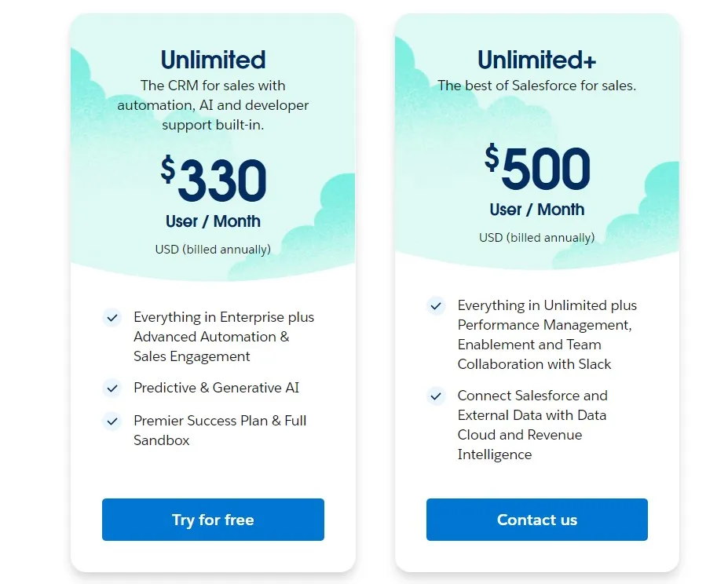
Task: Click checkmark beside Premier Success Plan
Action: (112, 421)
